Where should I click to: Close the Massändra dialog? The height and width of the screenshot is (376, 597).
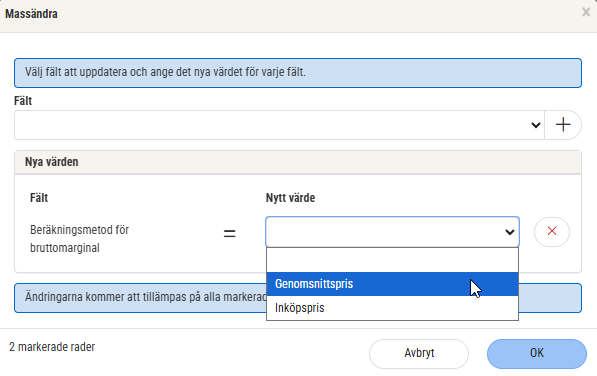tap(586, 12)
